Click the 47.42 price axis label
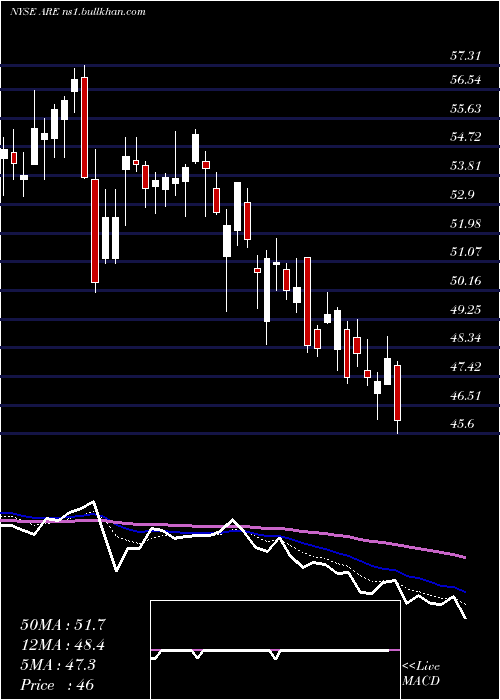Screen dimensions: 500x700 pos(466,367)
